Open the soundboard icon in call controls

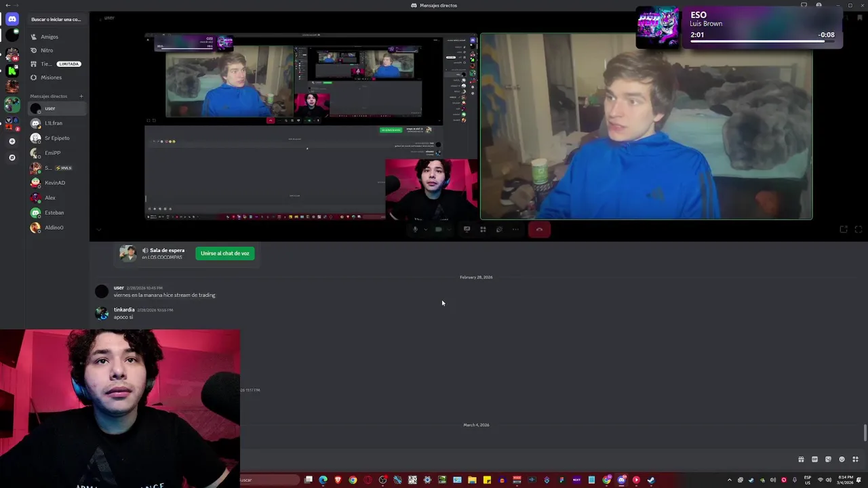click(x=499, y=230)
